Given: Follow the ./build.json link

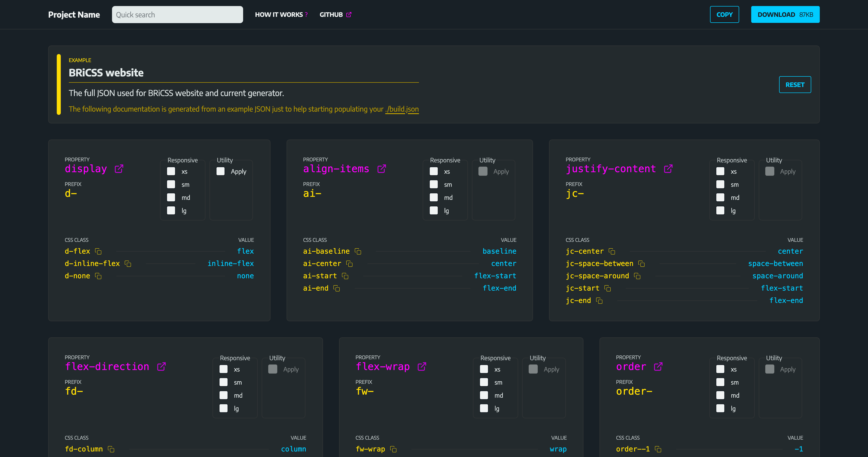Looking at the screenshot, I should [x=402, y=109].
